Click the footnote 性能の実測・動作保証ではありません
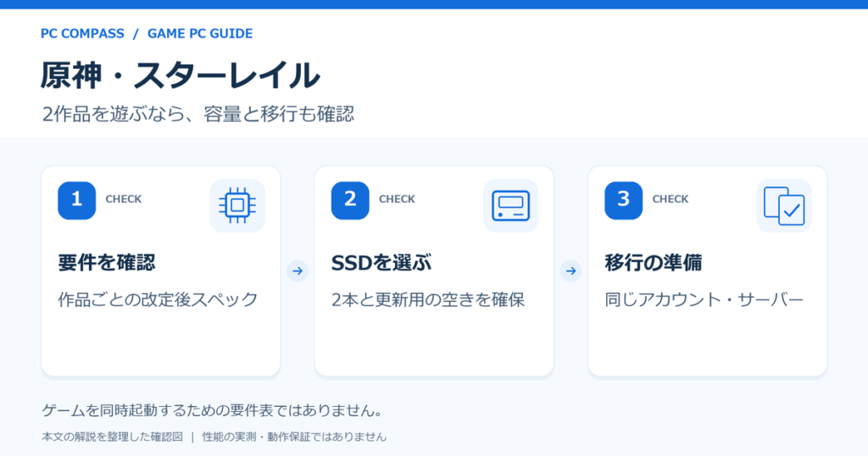This screenshot has width=868, height=456. tap(294, 437)
